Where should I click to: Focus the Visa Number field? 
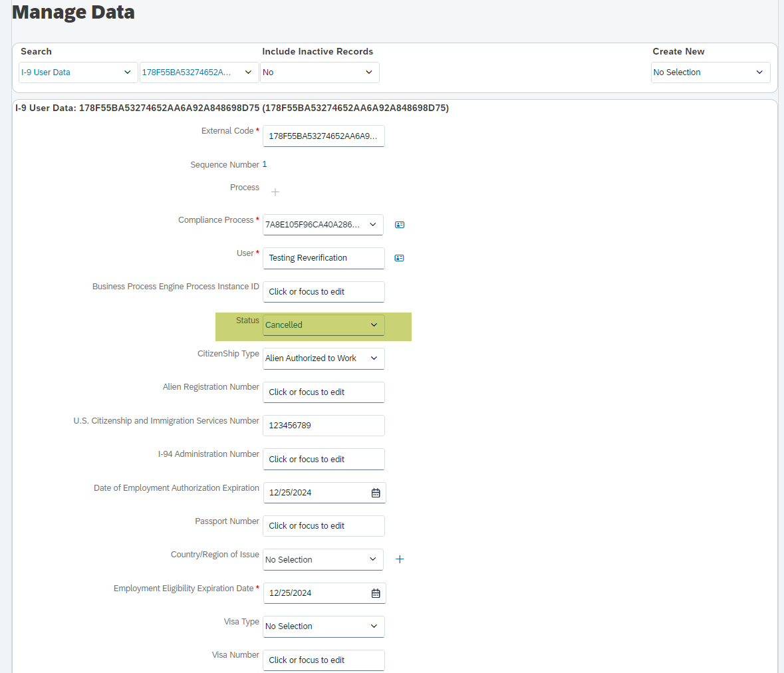(x=323, y=660)
